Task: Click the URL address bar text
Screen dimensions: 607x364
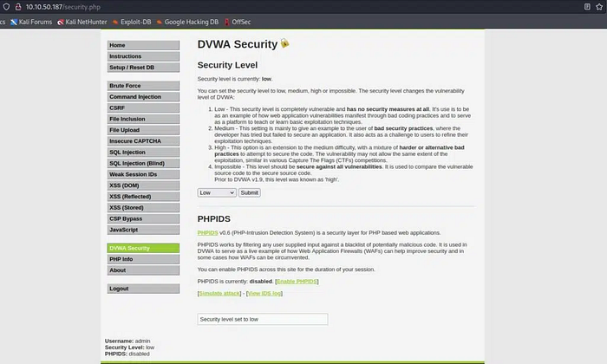Action: (x=63, y=7)
